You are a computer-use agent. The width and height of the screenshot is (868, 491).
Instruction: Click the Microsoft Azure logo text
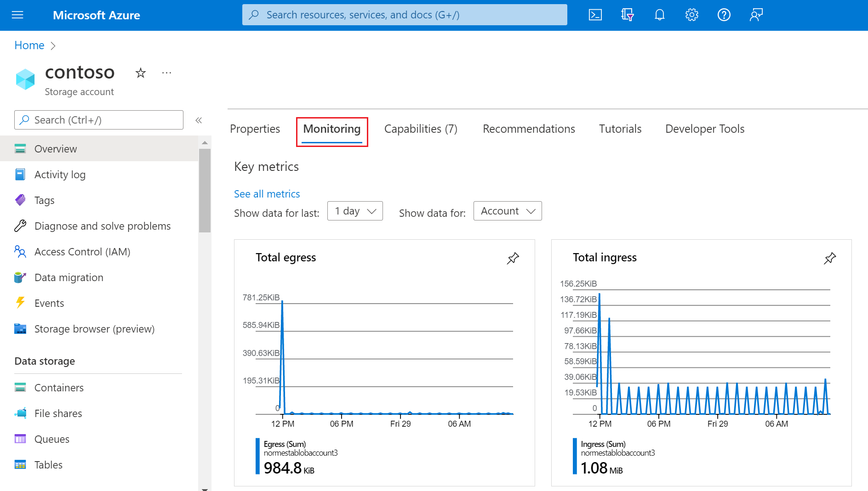(x=97, y=15)
